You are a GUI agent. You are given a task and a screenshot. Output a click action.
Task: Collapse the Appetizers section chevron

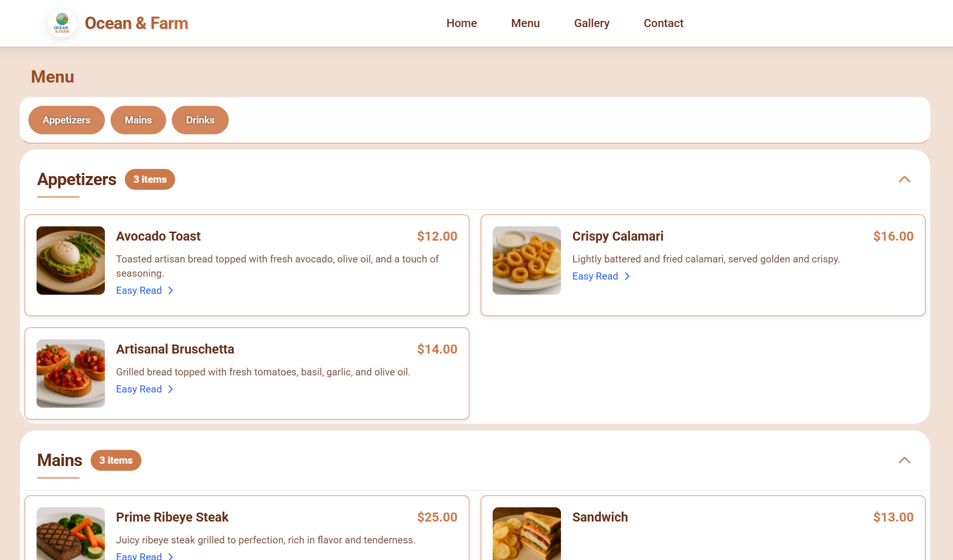pyautogui.click(x=904, y=179)
